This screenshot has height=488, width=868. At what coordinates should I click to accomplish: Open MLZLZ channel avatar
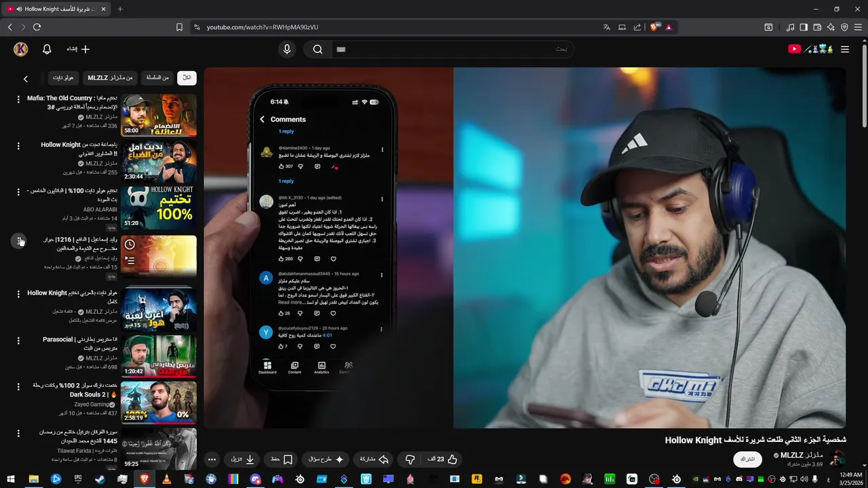coord(838,459)
